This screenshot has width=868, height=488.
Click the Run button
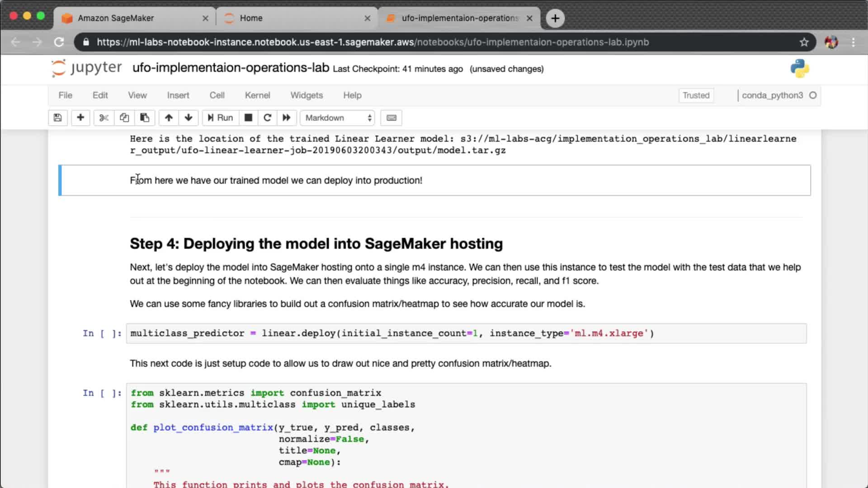(220, 118)
